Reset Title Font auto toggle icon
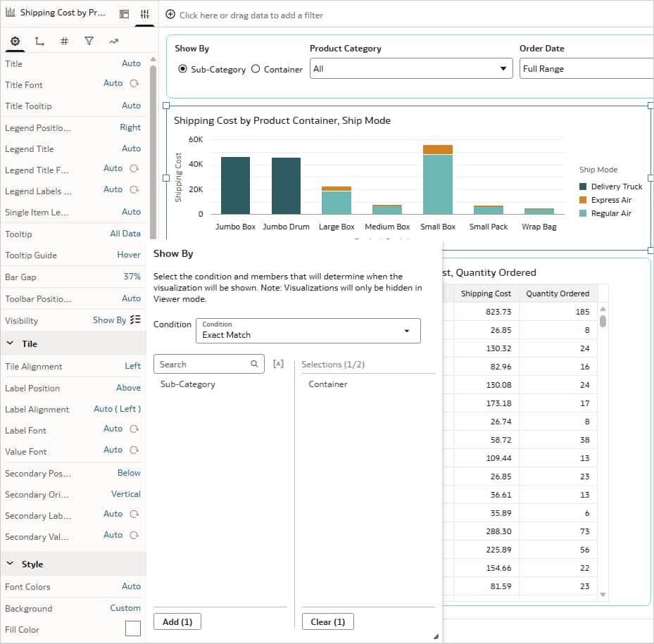The width and height of the screenshot is (654, 644). point(134,84)
